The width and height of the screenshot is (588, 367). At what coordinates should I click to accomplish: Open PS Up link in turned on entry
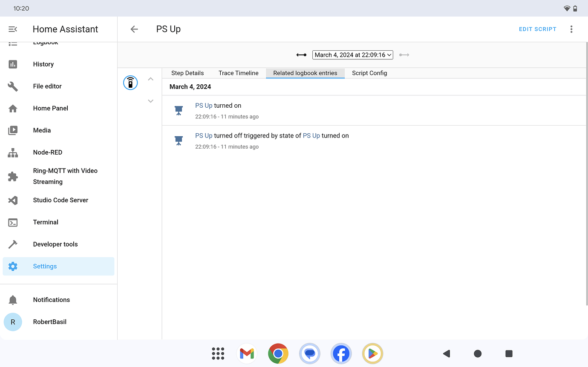click(204, 106)
